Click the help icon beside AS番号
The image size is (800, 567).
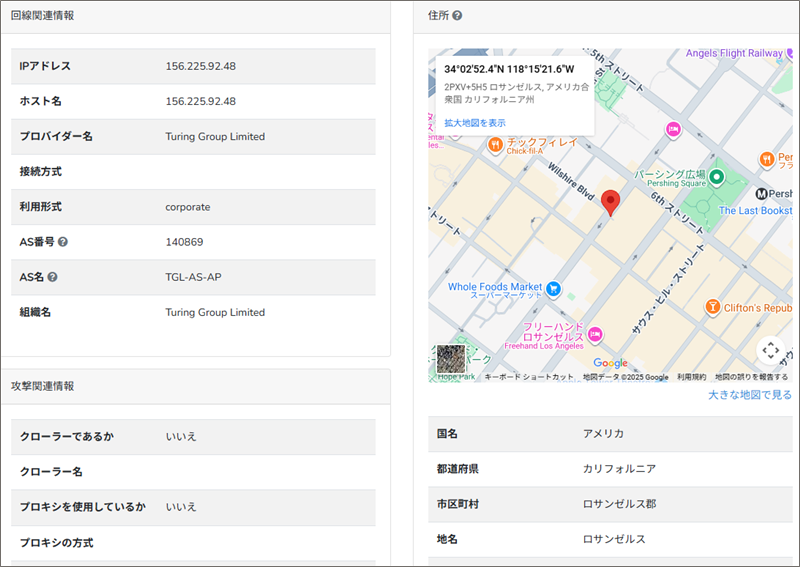[x=63, y=242]
